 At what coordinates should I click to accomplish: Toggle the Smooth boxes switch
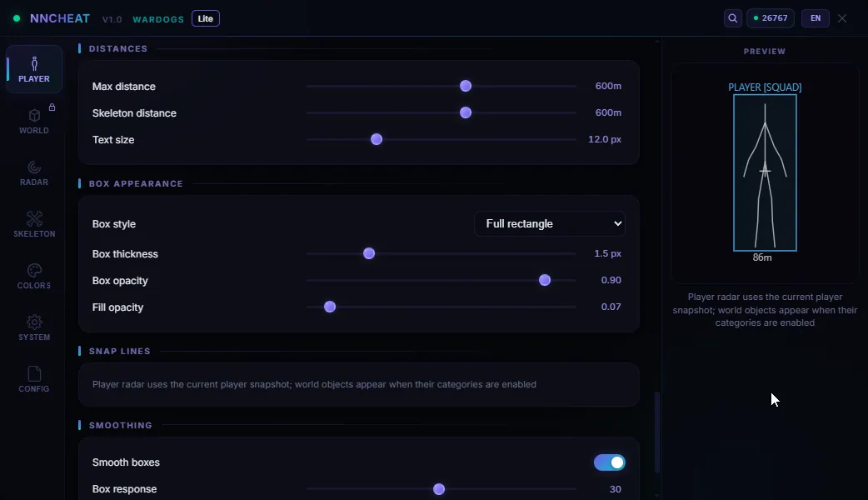click(x=610, y=462)
